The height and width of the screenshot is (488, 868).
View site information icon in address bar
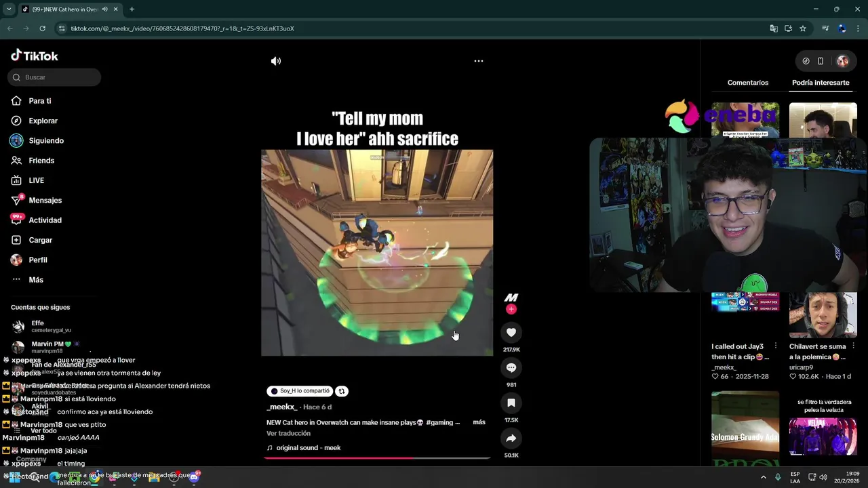(62, 28)
